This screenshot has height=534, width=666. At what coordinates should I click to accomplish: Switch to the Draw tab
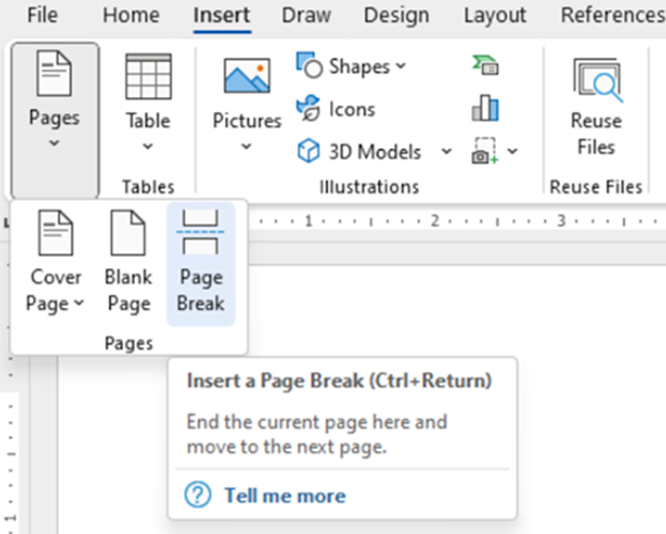tap(306, 15)
